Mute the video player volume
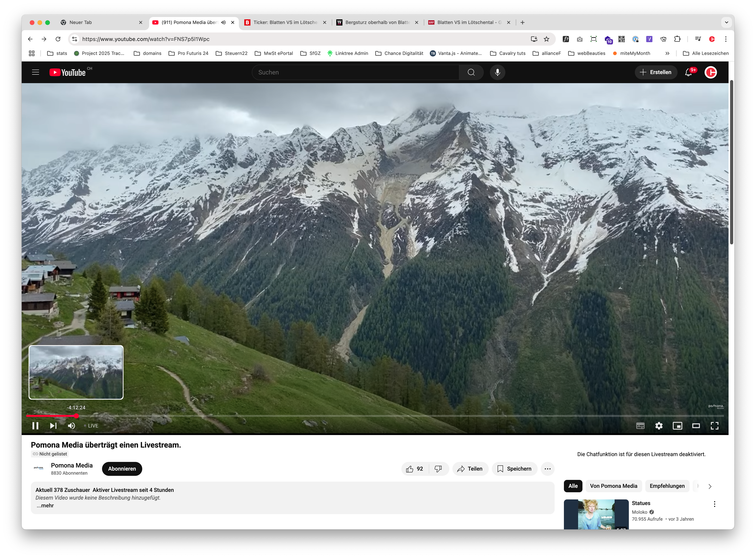 tap(71, 426)
